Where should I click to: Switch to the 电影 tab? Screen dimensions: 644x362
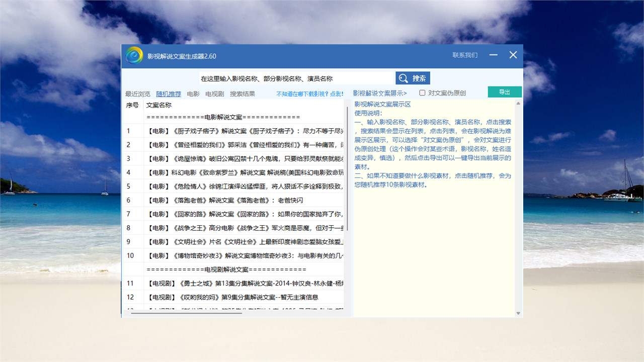[193, 94]
